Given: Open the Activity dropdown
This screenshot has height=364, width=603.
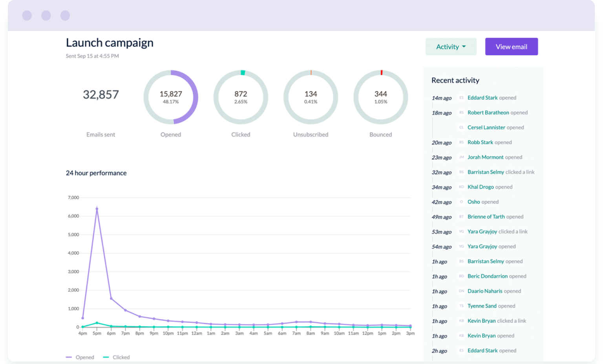Looking at the screenshot, I should tap(451, 46).
